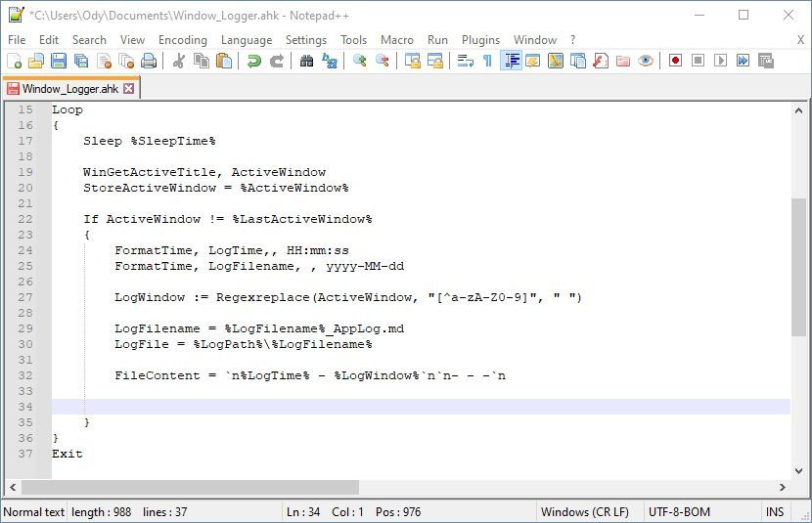Place cursor on Exit at line 37

(68, 454)
